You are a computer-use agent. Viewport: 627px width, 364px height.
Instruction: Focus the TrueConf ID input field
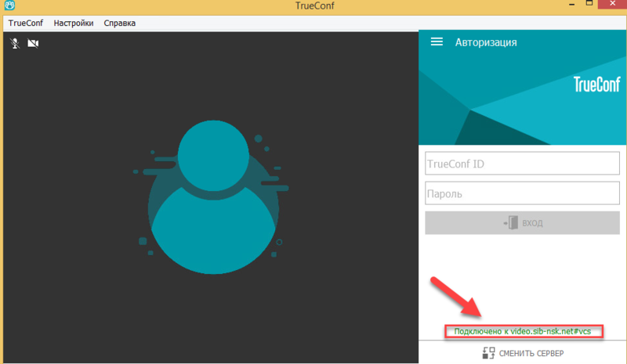(x=522, y=163)
